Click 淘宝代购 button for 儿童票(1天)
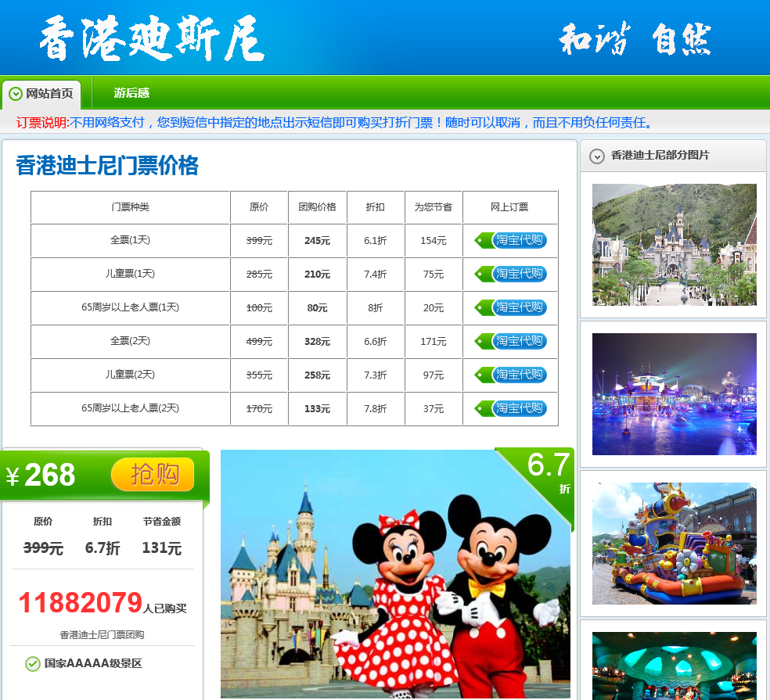Image resolution: width=770 pixels, height=700 pixels. pos(511,274)
